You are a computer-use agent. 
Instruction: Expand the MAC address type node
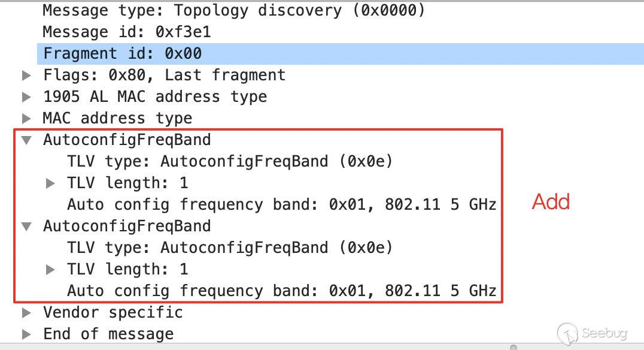(x=26, y=119)
